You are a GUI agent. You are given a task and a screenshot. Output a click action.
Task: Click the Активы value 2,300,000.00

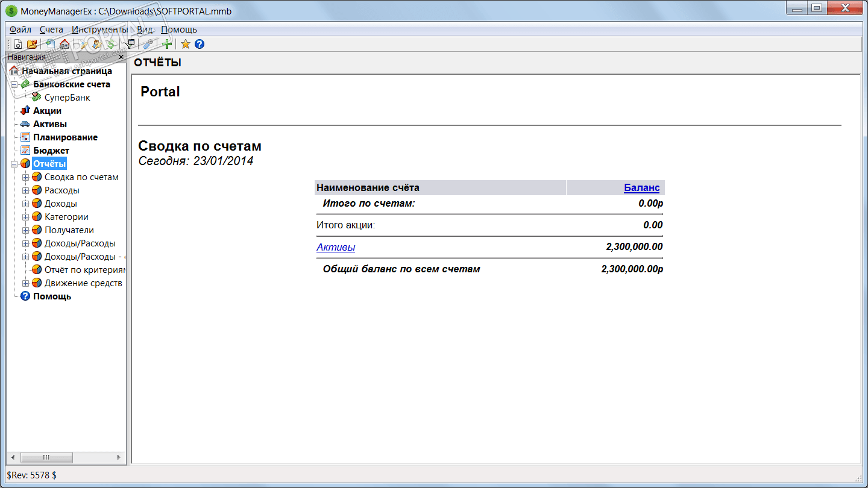coord(634,247)
